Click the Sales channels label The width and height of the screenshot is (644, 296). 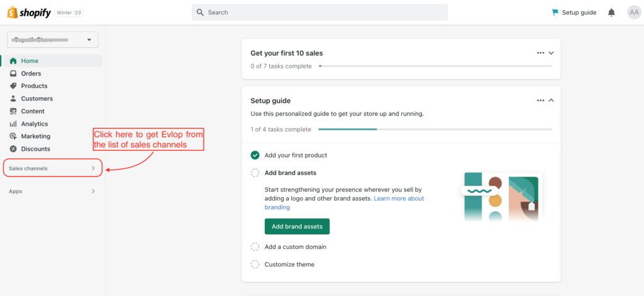pyautogui.click(x=28, y=168)
